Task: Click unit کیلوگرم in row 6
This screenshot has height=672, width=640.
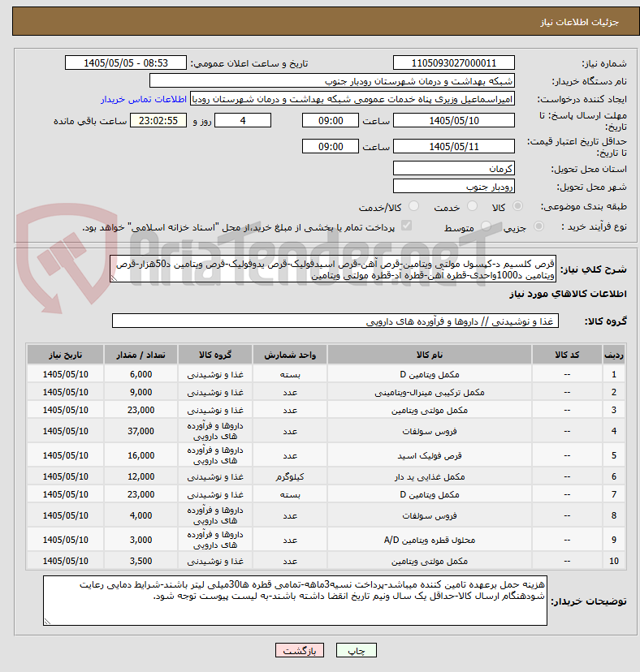Action: 290,476
